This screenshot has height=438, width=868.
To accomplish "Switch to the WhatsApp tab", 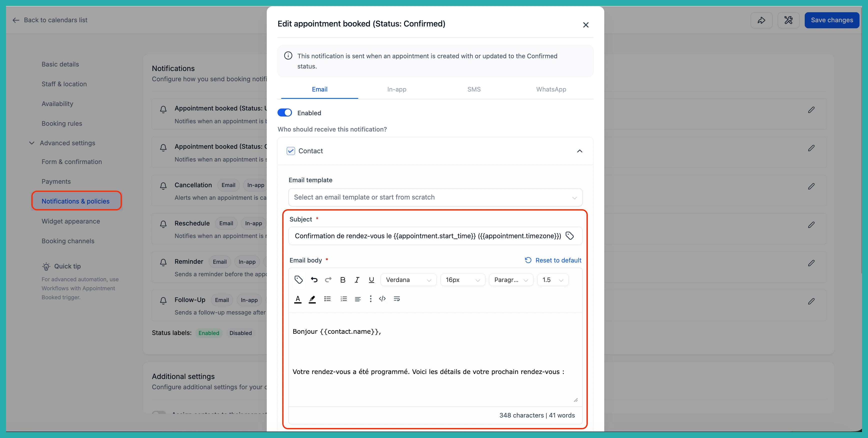I will pyautogui.click(x=551, y=89).
